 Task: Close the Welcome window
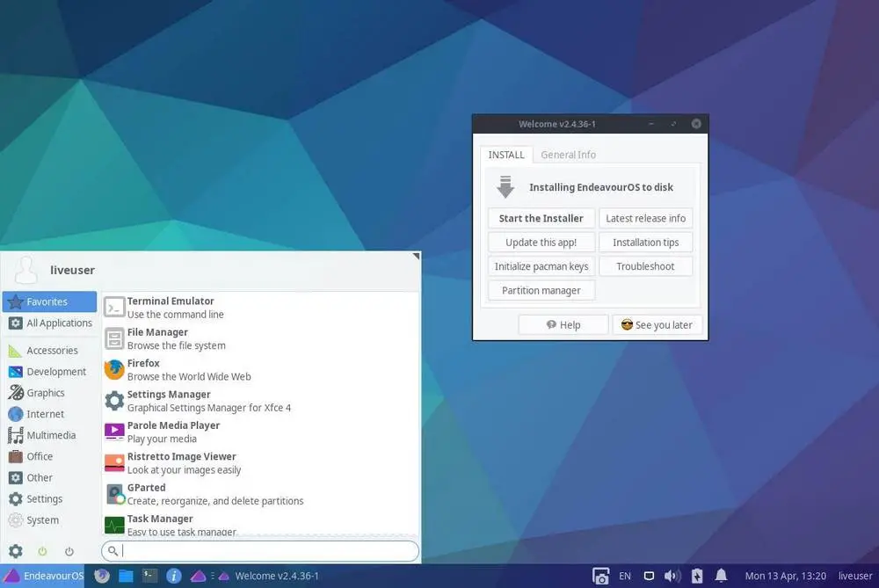coord(695,124)
